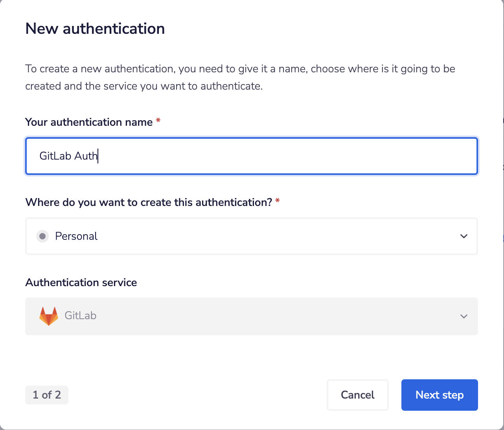Click the red asterisk next to authentication name

pyautogui.click(x=158, y=122)
